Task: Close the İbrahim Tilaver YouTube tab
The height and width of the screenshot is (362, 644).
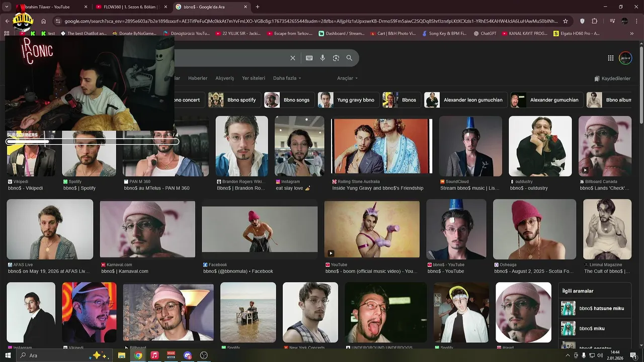Action: (x=86, y=7)
